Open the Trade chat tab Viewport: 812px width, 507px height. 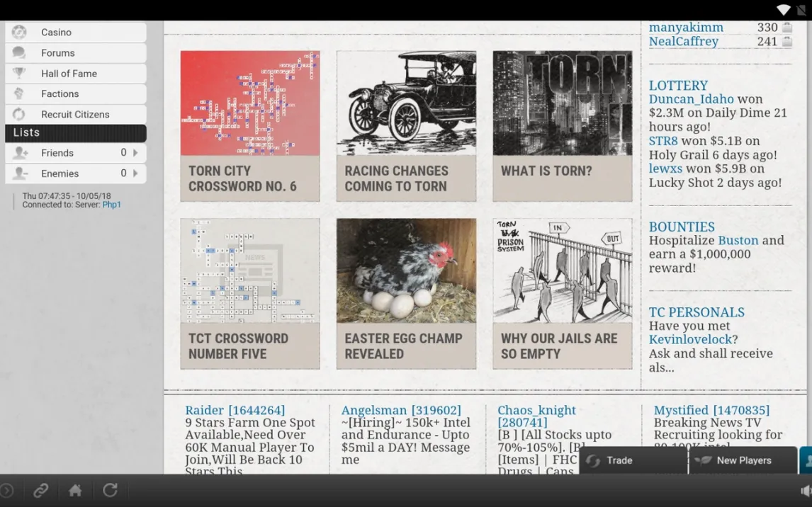tap(633, 460)
